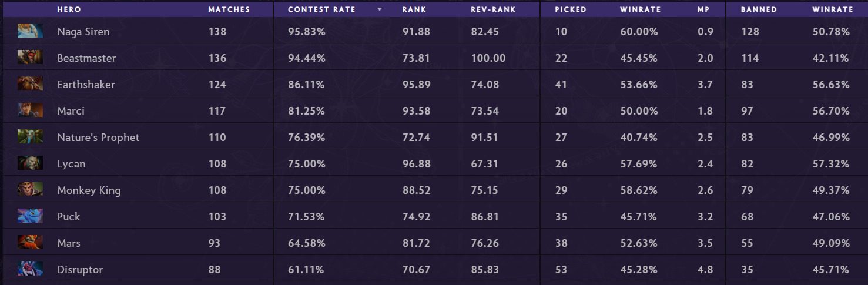Sort by the Rank column header
This screenshot has width=868, height=285.
click(414, 9)
